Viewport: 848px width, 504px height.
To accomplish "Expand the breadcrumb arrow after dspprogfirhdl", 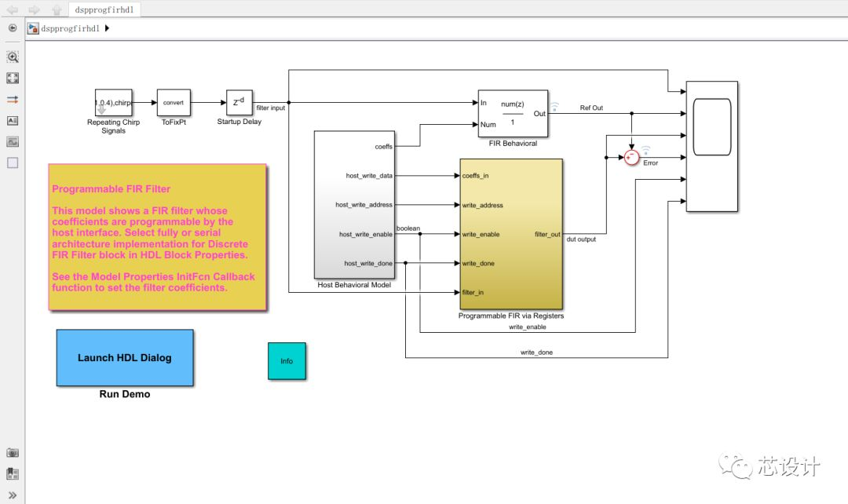I will tap(107, 27).
